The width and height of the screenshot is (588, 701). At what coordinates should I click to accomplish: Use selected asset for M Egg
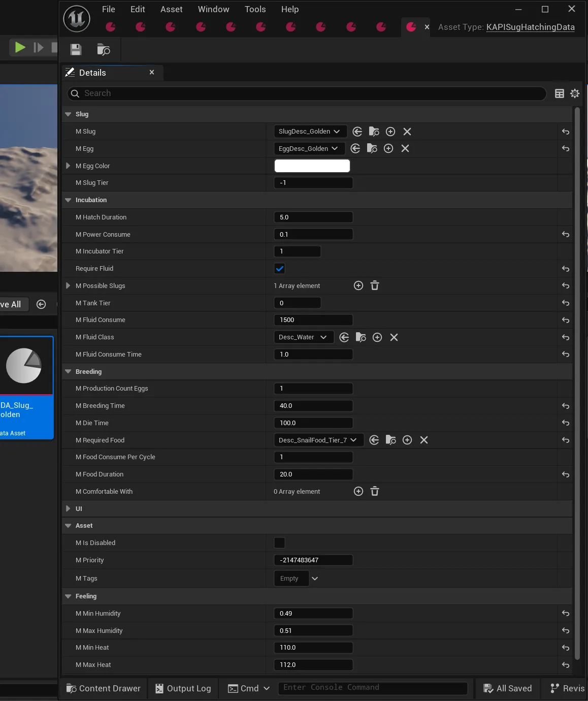tap(355, 148)
